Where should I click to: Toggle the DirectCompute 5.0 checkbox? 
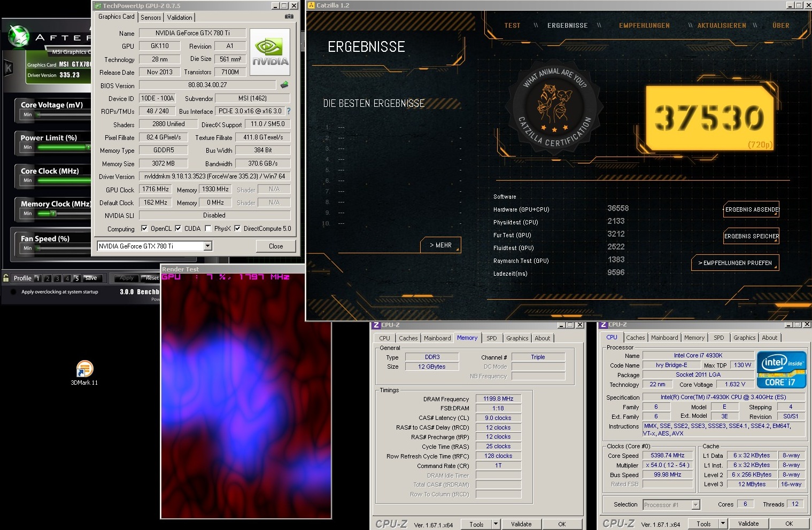click(x=237, y=228)
